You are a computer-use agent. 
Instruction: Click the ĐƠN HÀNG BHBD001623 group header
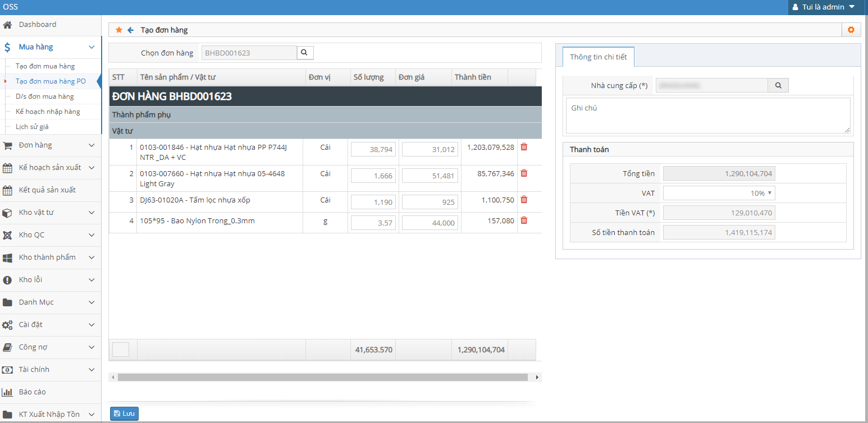tap(325, 96)
